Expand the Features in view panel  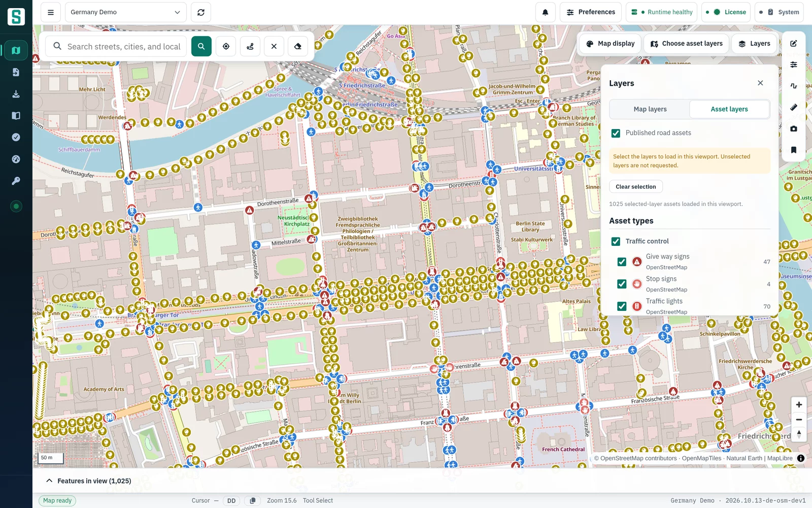pyautogui.click(x=89, y=481)
